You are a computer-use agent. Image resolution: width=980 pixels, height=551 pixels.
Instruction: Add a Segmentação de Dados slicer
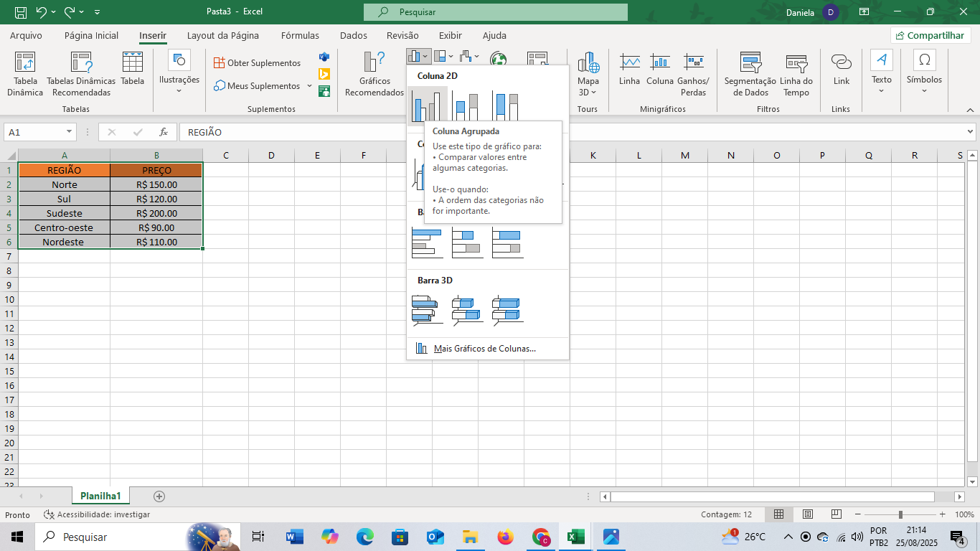(750, 74)
